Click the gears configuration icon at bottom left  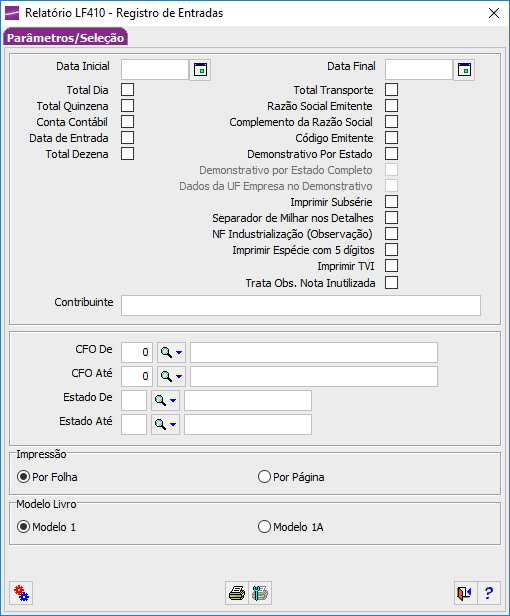(21, 593)
